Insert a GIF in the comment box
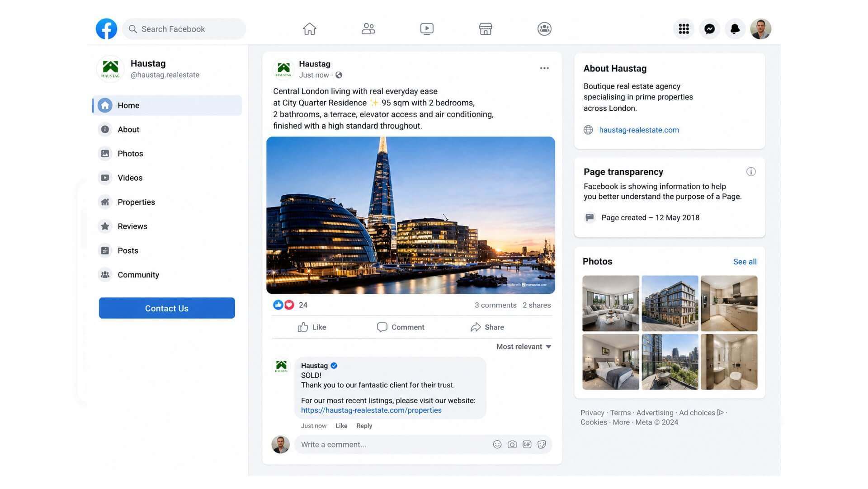Viewport: 868px width, 489px height. pyautogui.click(x=527, y=445)
